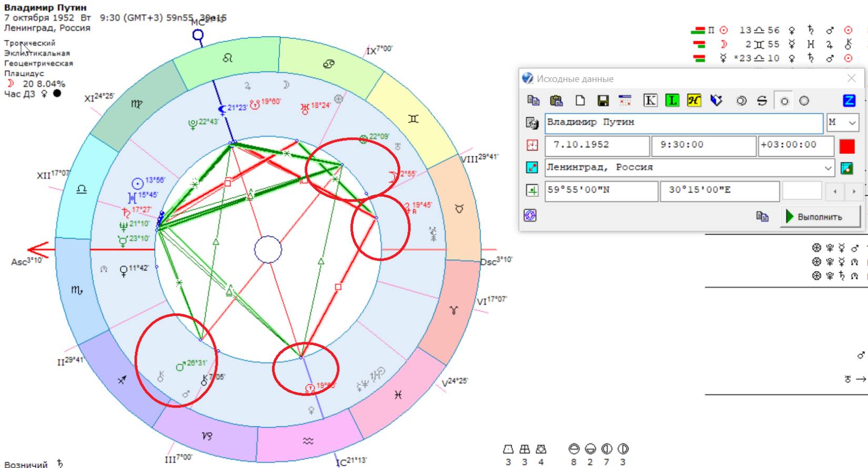The height and width of the screenshot is (468, 868).
Task: Click the birth date field 7.10.1952
Action: 597,145
